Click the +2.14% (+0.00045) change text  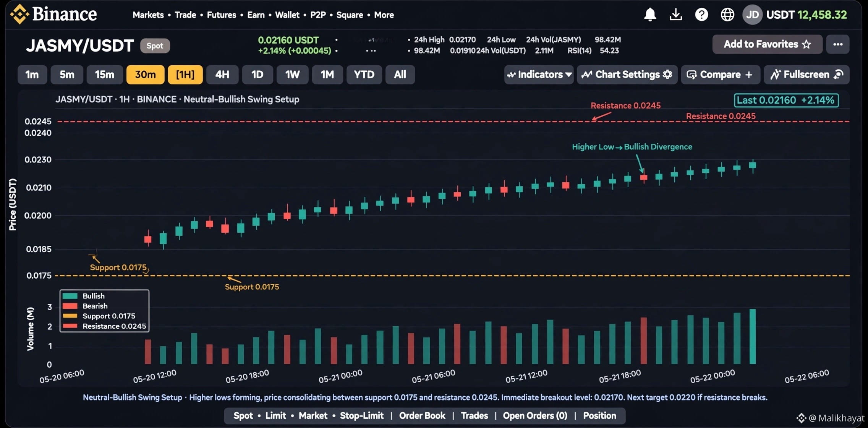pyautogui.click(x=295, y=51)
